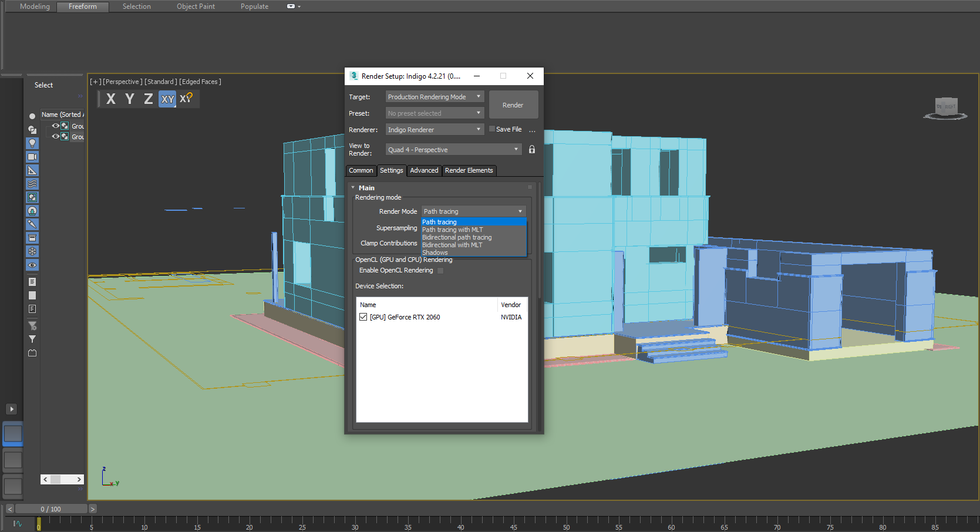
Task: Enable the Save File checkbox
Action: [x=492, y=129]
